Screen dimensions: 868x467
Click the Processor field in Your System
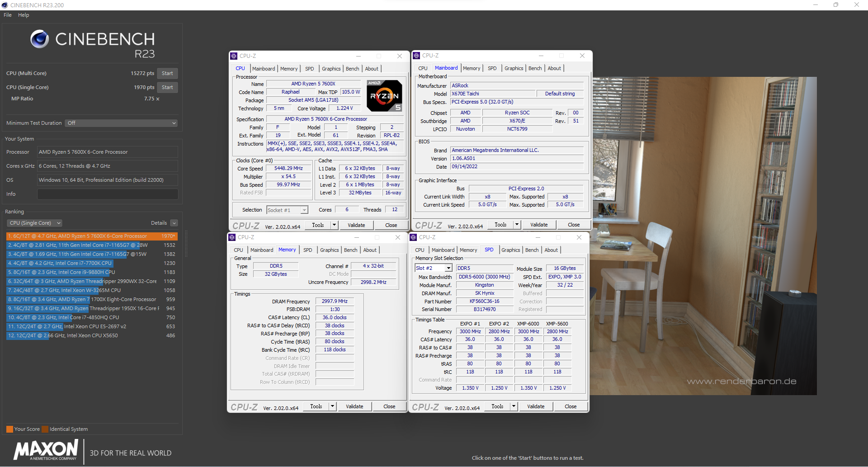coord(108,152)
